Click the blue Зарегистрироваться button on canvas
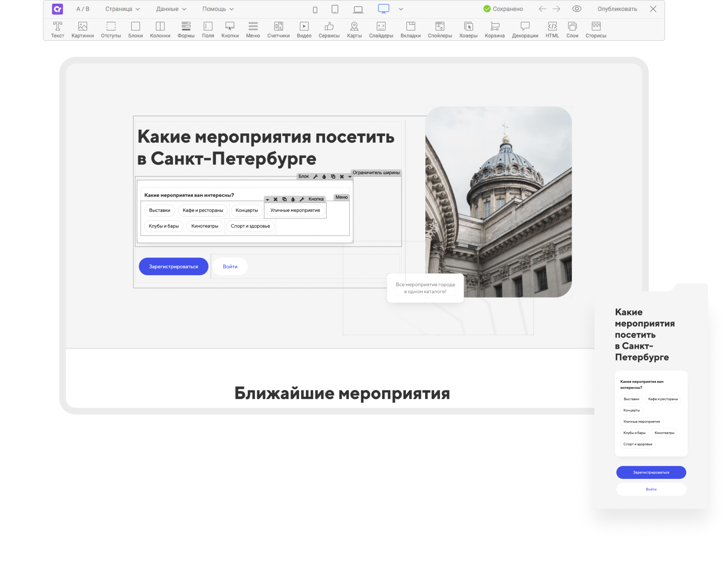The image size is (728, 562). coord(173,266)
